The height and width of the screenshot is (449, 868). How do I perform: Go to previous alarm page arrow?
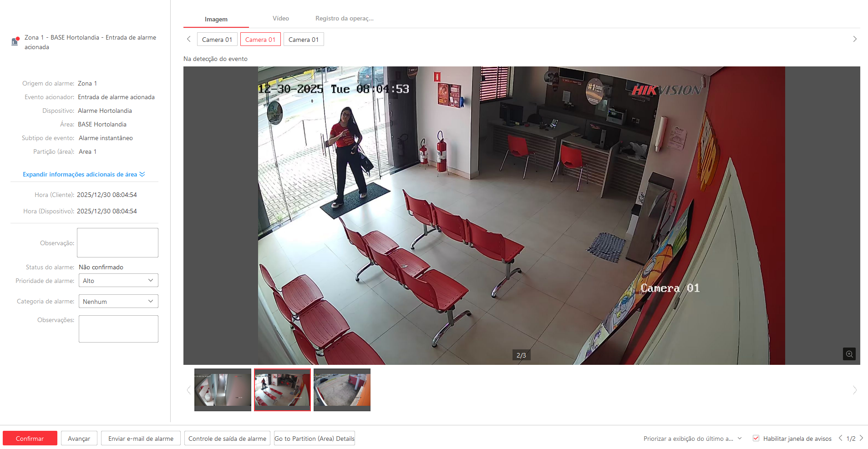point(840,438)
